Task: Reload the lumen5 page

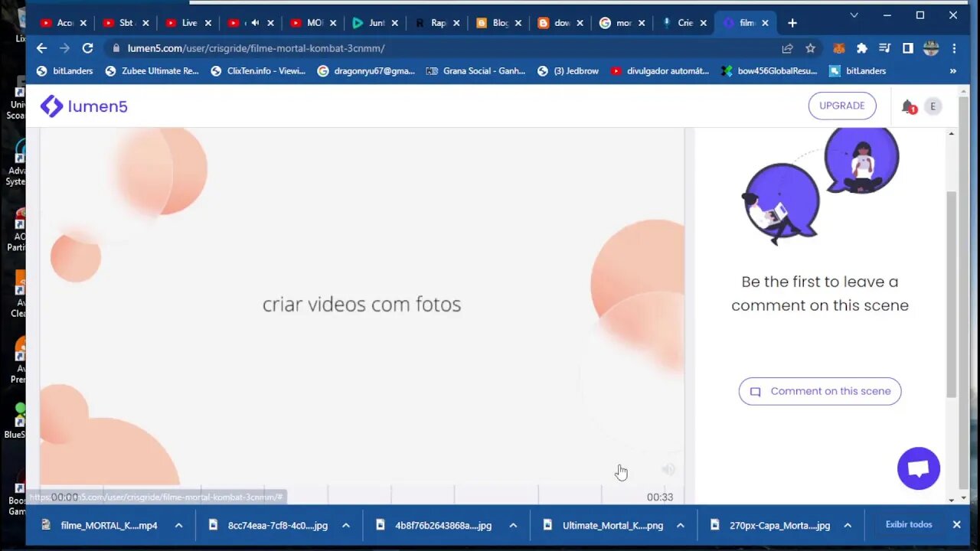Action: [x=87, y=48]
